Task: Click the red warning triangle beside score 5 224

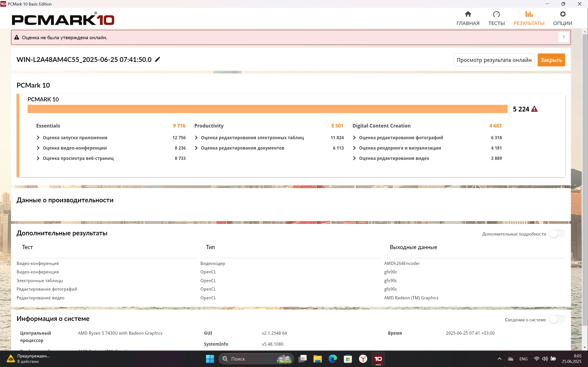Action: click(534, 109)
